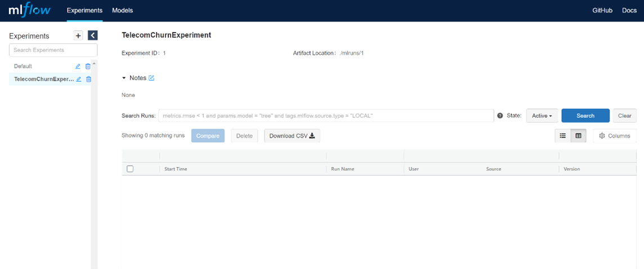Sort by Run Name column header
The width and height of the screenshot is (644, 269).
pos(342,169)
